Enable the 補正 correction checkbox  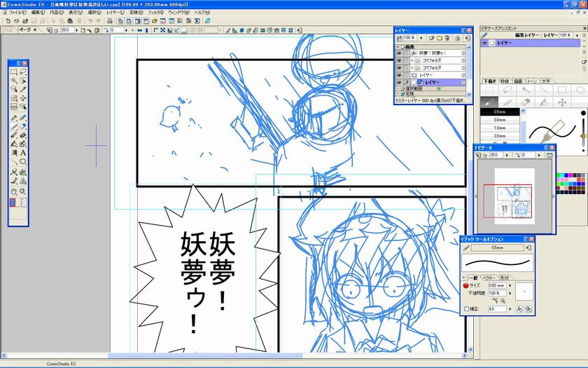[466, 308]
